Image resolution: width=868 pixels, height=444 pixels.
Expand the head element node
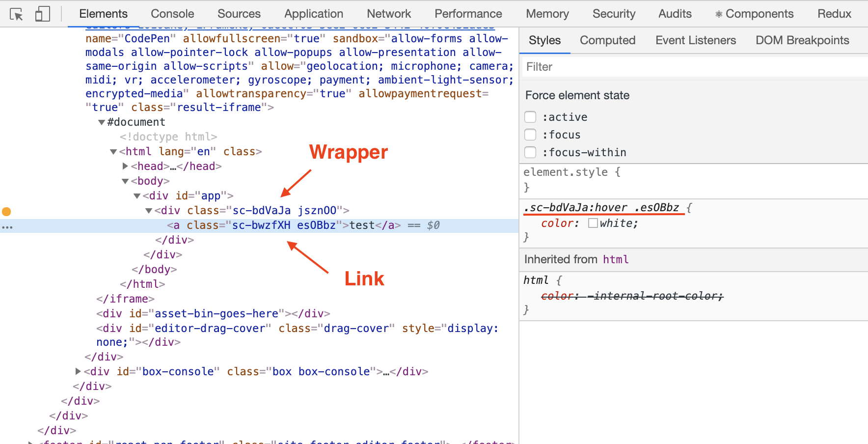[125, 166]
